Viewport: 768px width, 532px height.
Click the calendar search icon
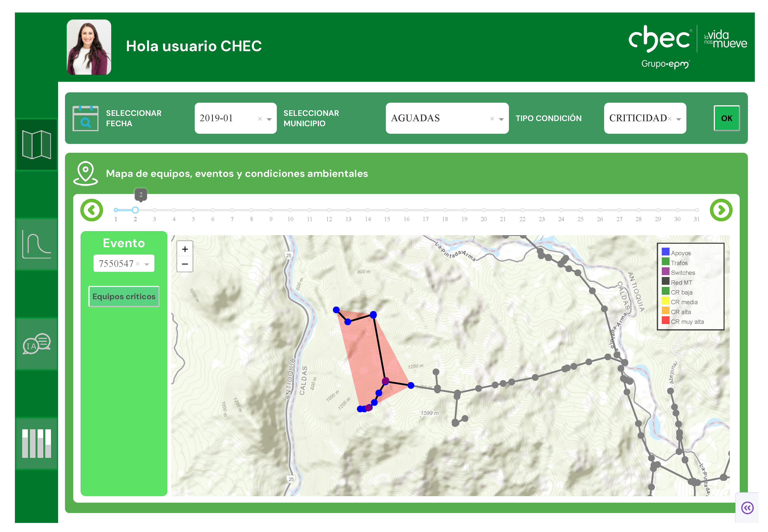click(86, 118)
